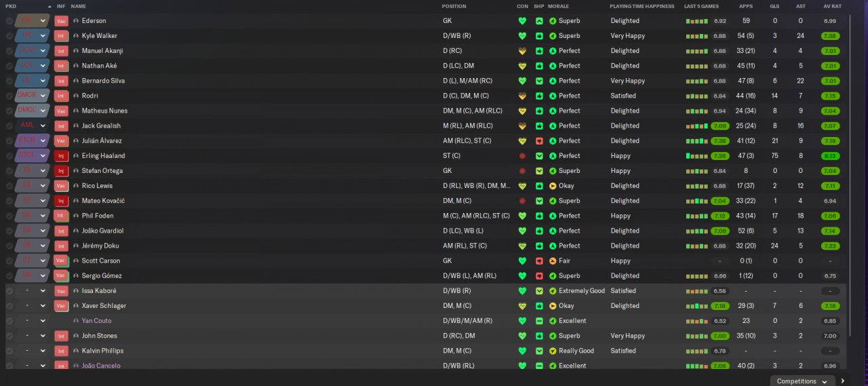Sort by the POSITION column header
The height and width of the screenshot is (386, 868).
pos(454,6)
